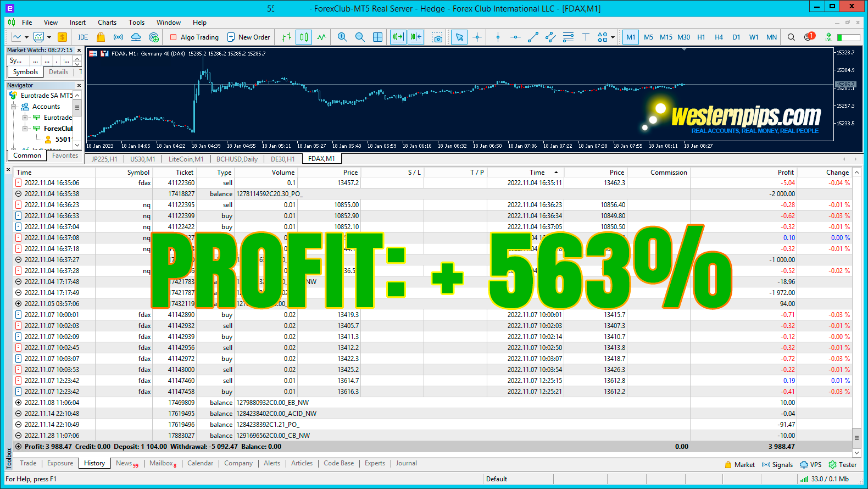Open the Trade tab in Toolbox
This screenshot has width=868, height=489.
pos(28,463)
